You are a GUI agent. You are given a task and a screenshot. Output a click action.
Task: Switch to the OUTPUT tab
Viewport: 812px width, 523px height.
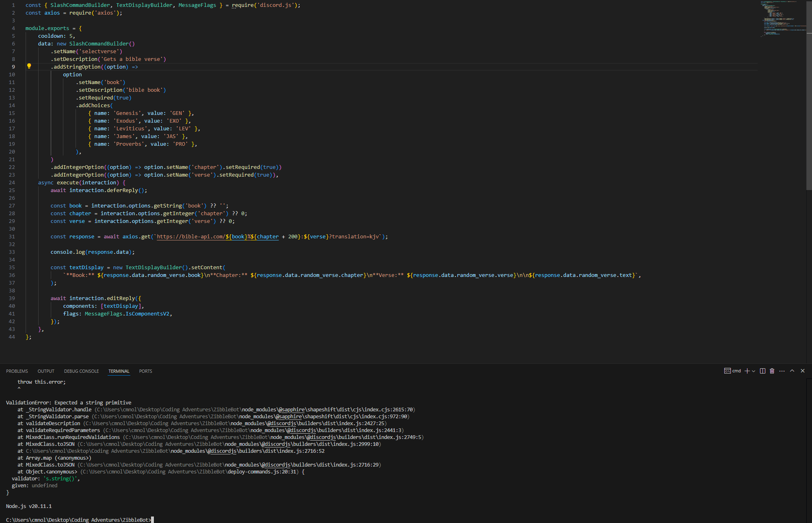[x=46, y=371]
